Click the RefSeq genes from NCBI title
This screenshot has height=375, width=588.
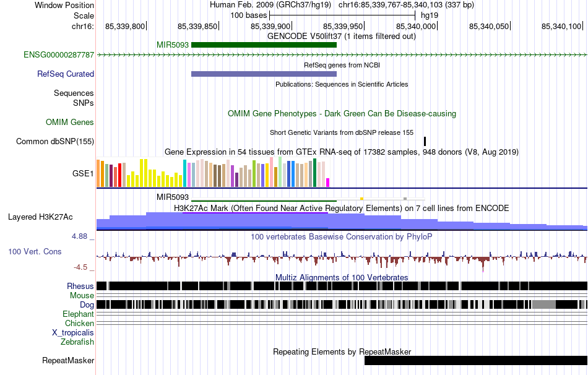pos(342,65)
